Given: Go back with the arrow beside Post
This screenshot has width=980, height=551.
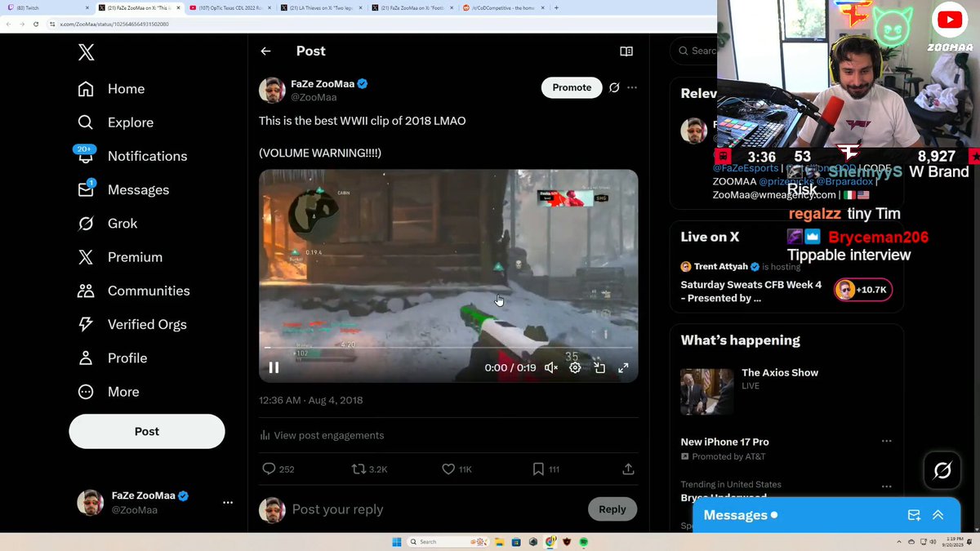Looking at the screenshot, I should point(265,51).
